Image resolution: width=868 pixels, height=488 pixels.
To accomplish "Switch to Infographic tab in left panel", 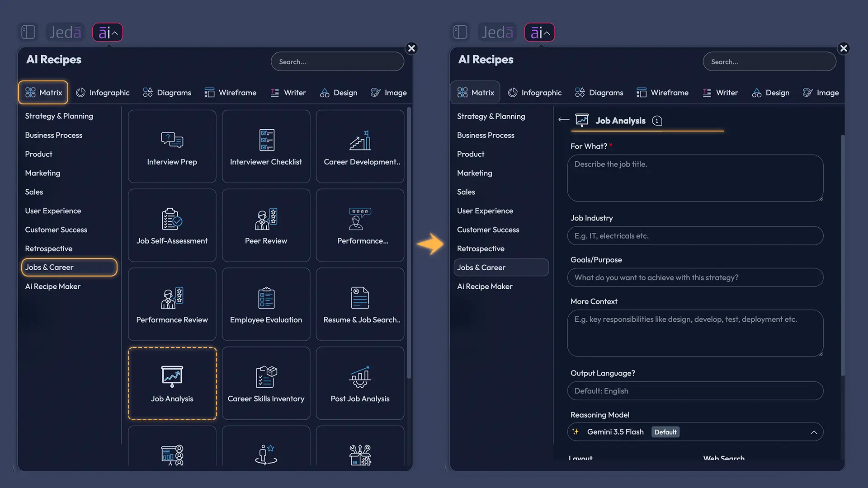I will click(103, 93).
